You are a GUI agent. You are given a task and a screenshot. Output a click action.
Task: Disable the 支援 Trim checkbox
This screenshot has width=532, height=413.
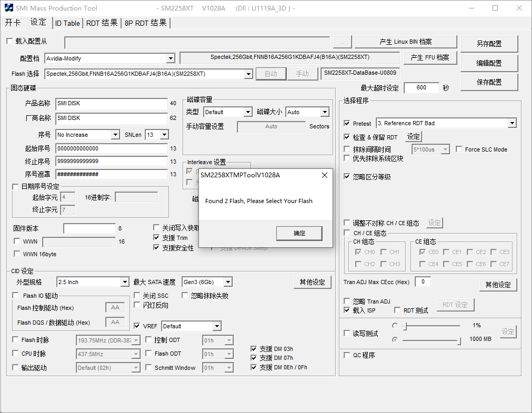pyautogui.click(x=156, y=238)
